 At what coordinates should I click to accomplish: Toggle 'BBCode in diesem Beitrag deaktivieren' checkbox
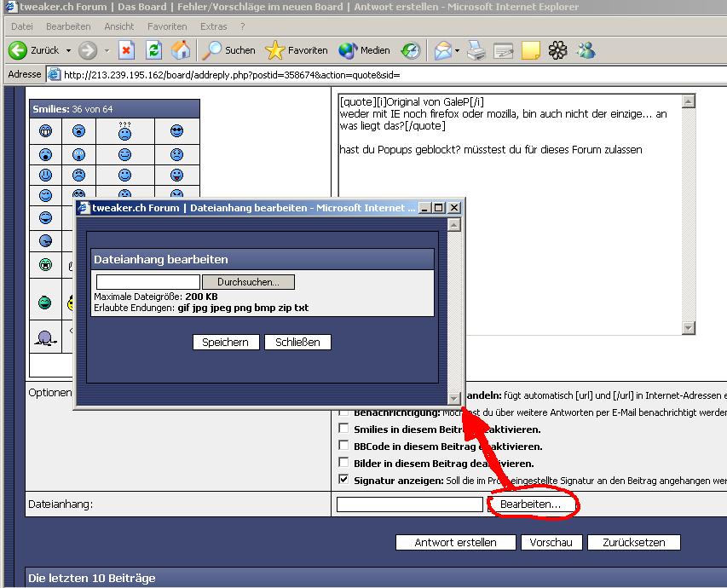click(343, 446)
